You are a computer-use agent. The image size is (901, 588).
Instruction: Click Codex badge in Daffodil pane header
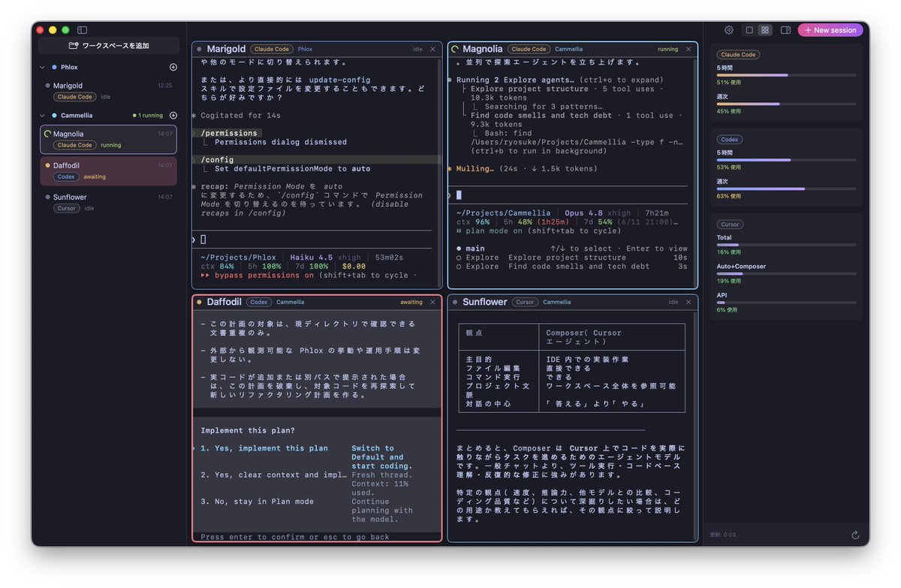(x=259, y=302)
